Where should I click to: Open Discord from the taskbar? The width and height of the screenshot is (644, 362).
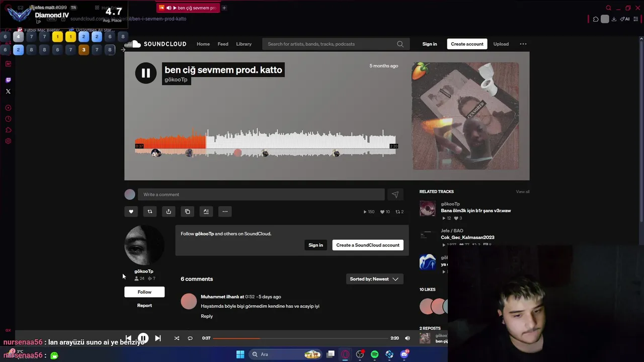click(x=404, y=354)
